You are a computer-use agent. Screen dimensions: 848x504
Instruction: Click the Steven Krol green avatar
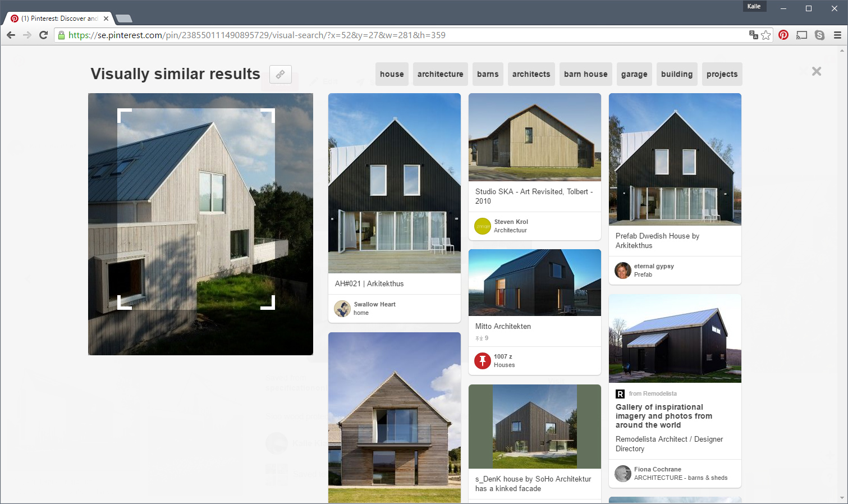[483, 226]
